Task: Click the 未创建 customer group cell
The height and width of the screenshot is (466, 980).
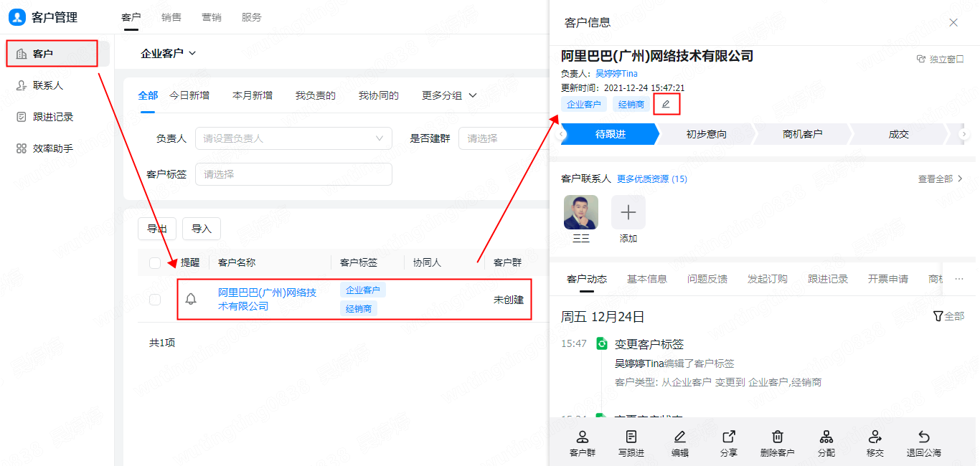Action: pyautogui.click(x=509, y=300)
